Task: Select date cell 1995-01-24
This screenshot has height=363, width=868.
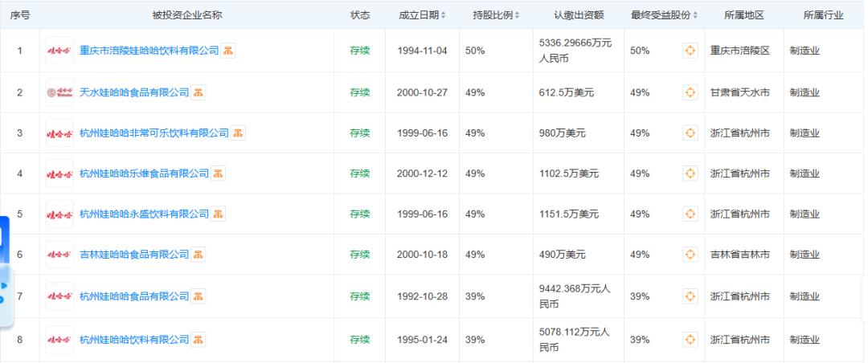Action: tap(423, 339)
